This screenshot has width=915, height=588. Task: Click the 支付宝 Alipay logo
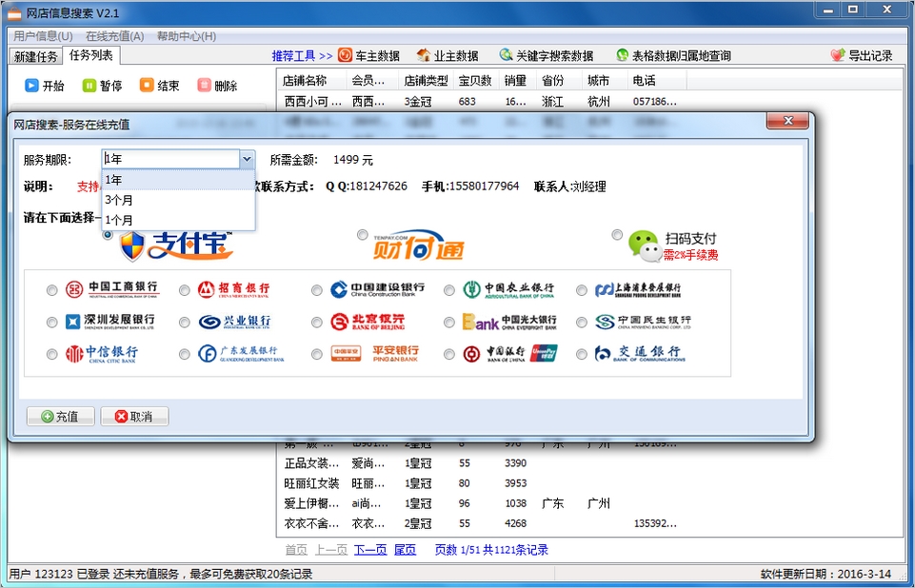[176, 245]
